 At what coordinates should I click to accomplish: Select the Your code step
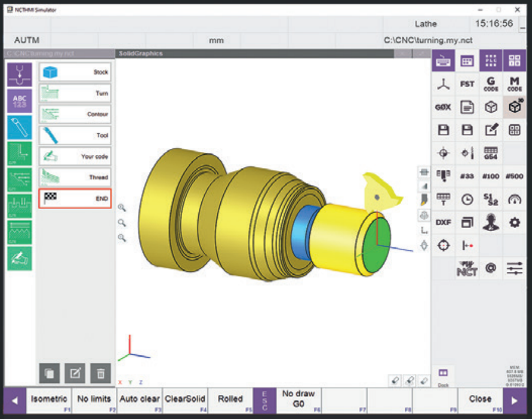75,156
